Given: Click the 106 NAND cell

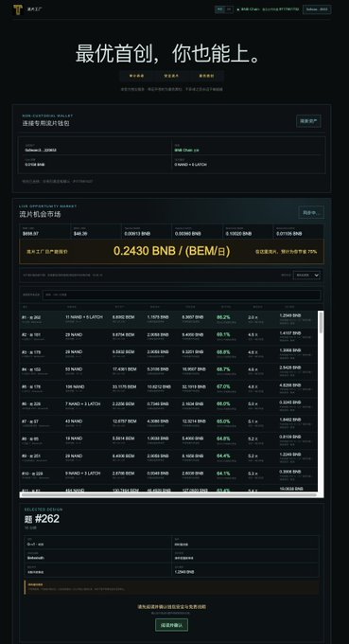Looking at the screenshot, I should (x=75, y=386).
